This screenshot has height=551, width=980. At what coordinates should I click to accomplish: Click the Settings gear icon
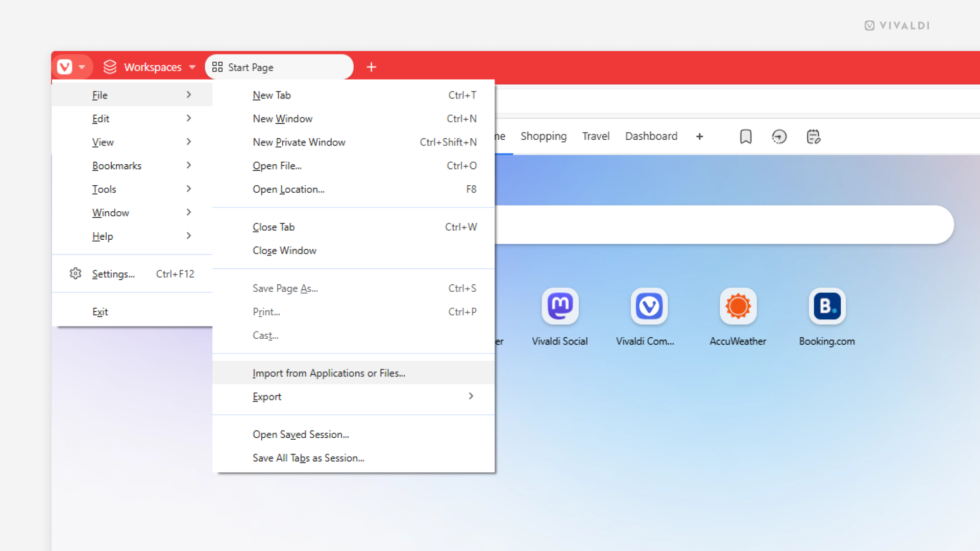(76, 273)
